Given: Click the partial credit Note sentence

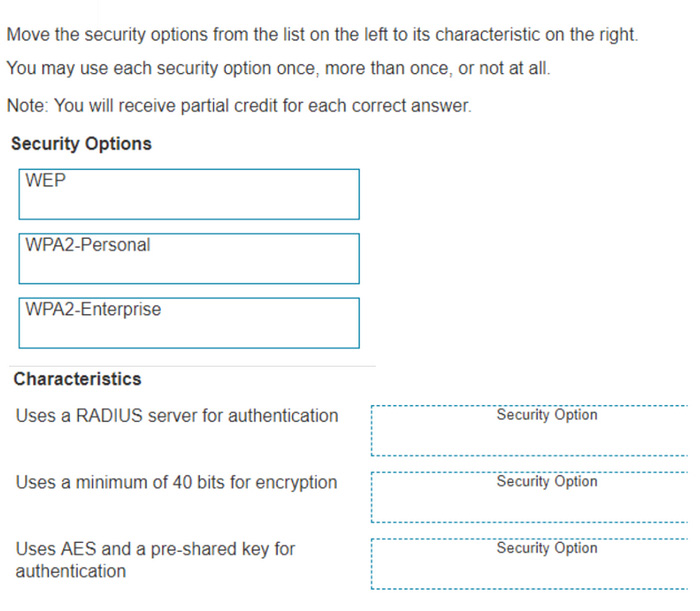Looking at the screenshot, I should [239, 106].
